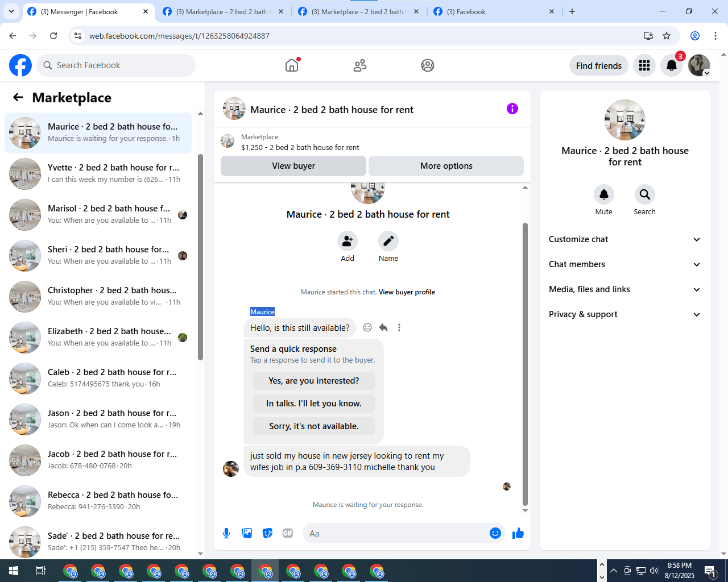Search in conversation with magnifier icon

tap(645, 194)
